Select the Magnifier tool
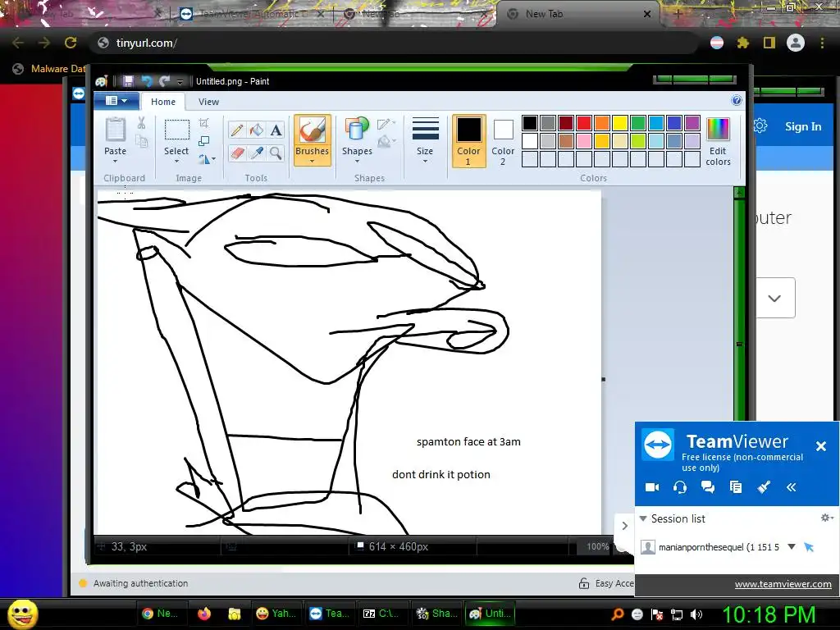The height and width of the screenshot is (630, 840). [x=276, y=153]
